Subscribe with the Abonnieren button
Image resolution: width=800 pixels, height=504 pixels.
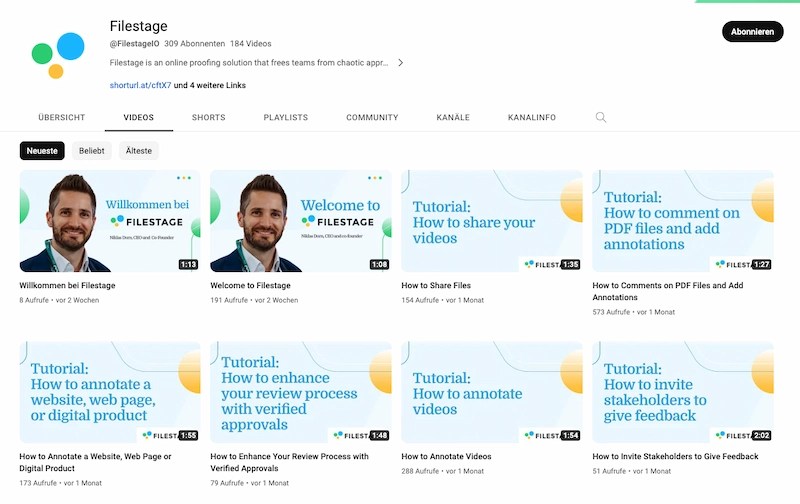tap(752, 32)
